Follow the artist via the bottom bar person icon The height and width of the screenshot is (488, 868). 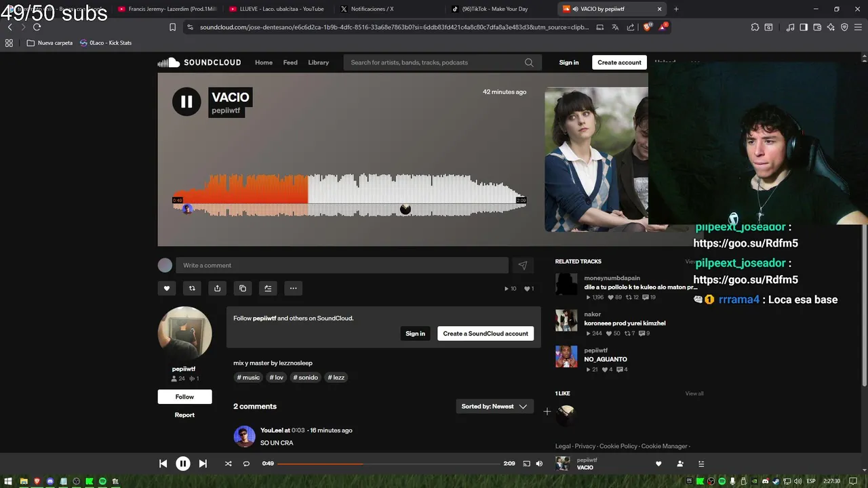[x=680, y=464]
